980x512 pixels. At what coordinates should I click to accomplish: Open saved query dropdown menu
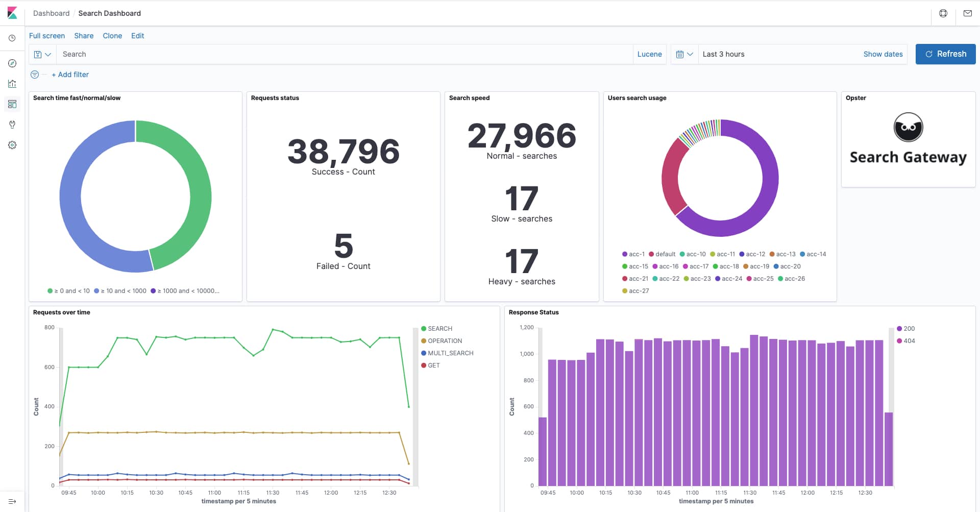[x=42, y=54]
